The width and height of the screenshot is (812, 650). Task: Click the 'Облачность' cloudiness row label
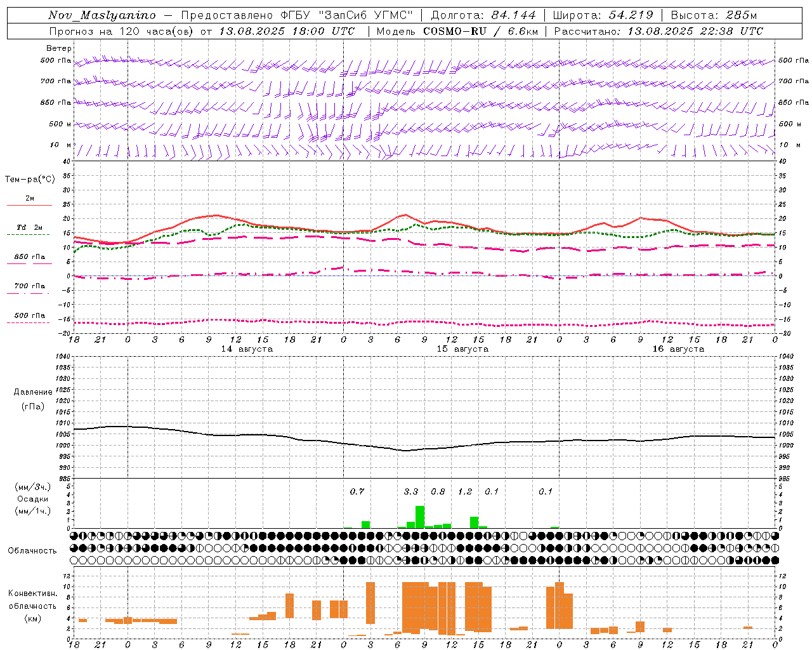(x=32, y=550)
